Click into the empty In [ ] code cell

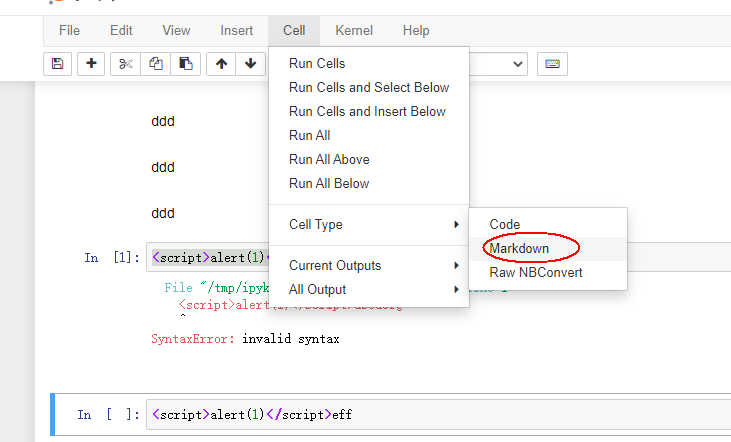(x=438, y=414)
